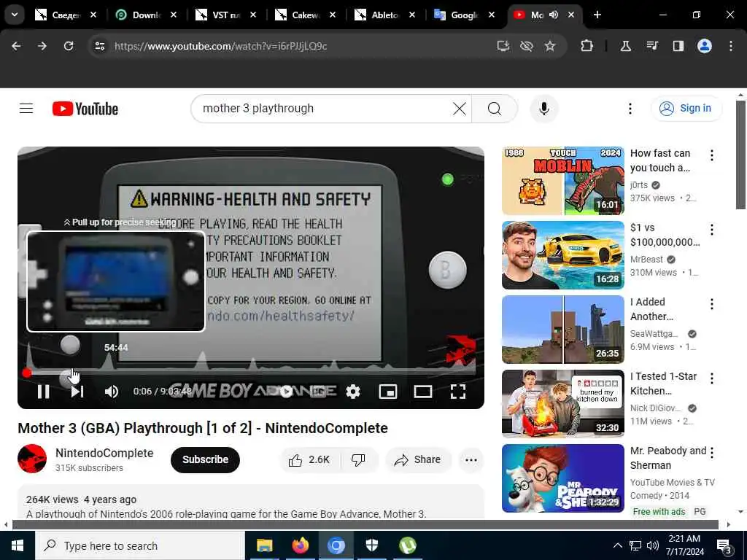
Task: Pause the video with the pause button
Action: click(x=43, y=392)
